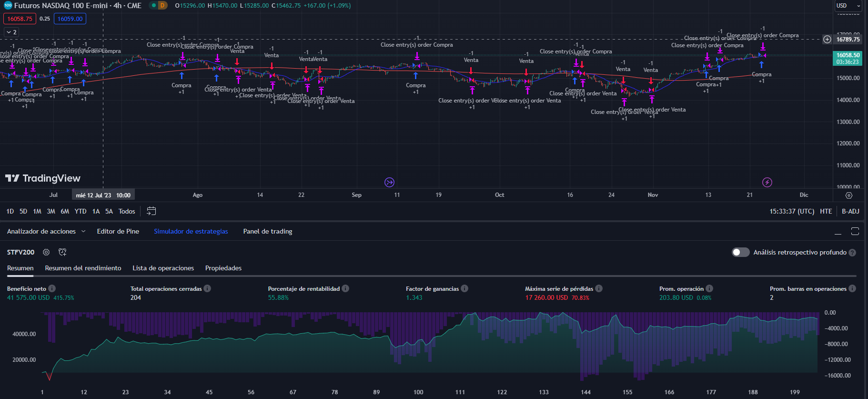Click the orange D data mode badge

coord(162,6)
